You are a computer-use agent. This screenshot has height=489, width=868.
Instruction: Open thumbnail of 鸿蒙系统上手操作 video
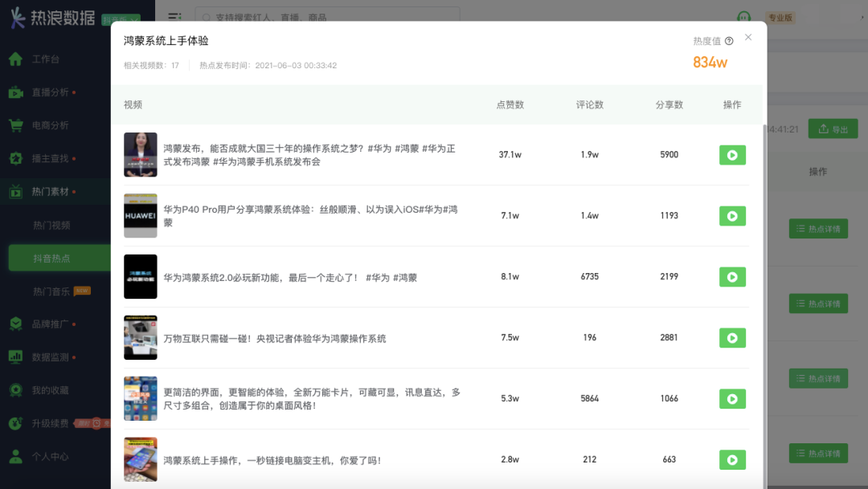(x=140, y=459)
